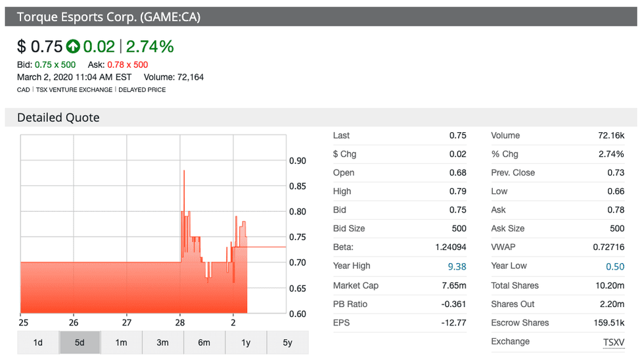Click the red Ask 0.78 x 500 text
The width and height of the screenshot is (644, 363).
(127, 64)
